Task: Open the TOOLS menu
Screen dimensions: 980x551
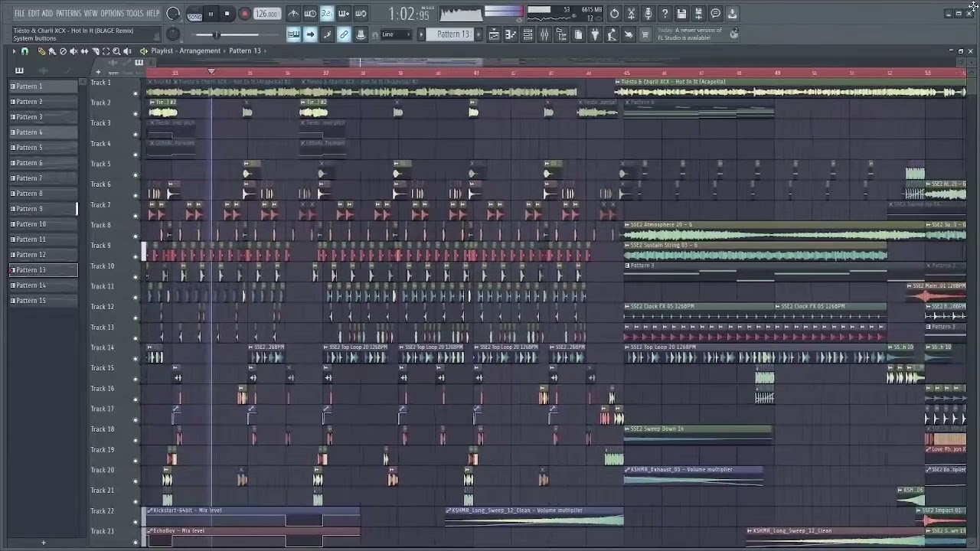Action: [x=135, y=14]
